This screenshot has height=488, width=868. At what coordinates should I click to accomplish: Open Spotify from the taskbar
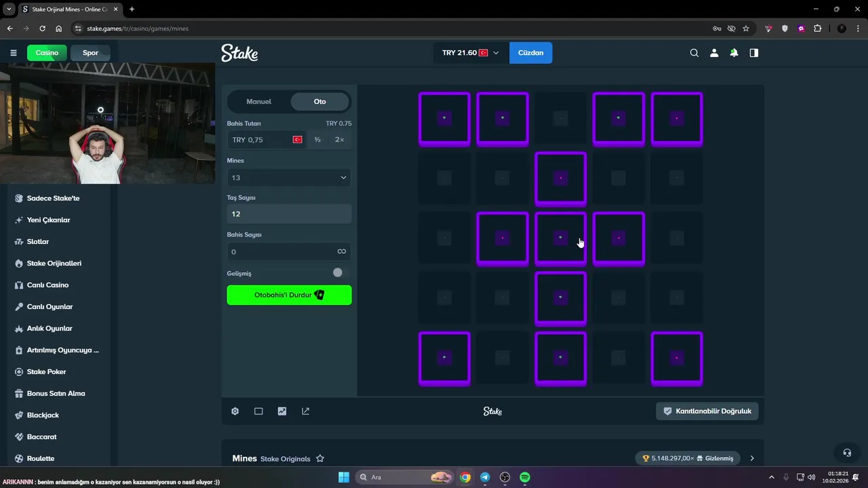525,477
